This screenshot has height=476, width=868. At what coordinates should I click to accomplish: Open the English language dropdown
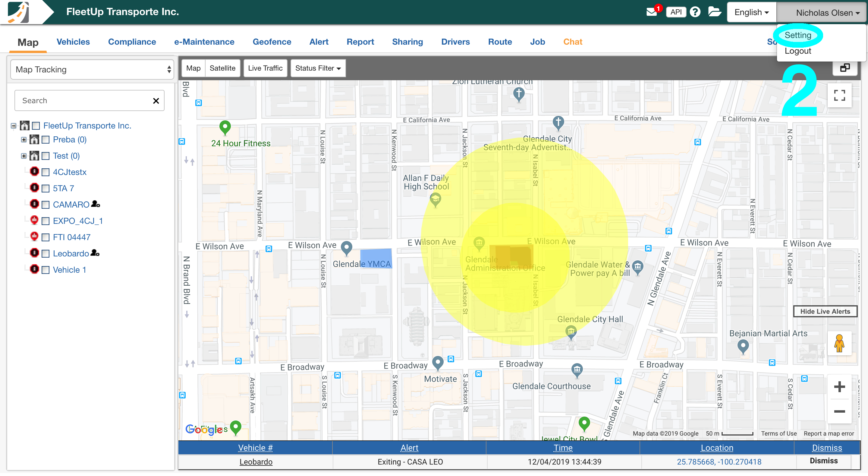[x=751, y=12]
